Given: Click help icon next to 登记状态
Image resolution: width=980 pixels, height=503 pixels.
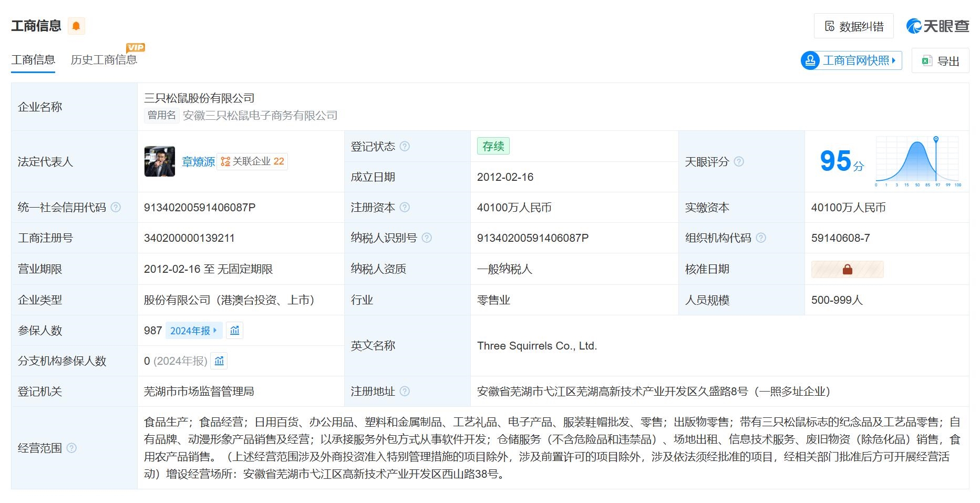Looking at the screenshot, I should pyautogui.click(x=405, y=147).
